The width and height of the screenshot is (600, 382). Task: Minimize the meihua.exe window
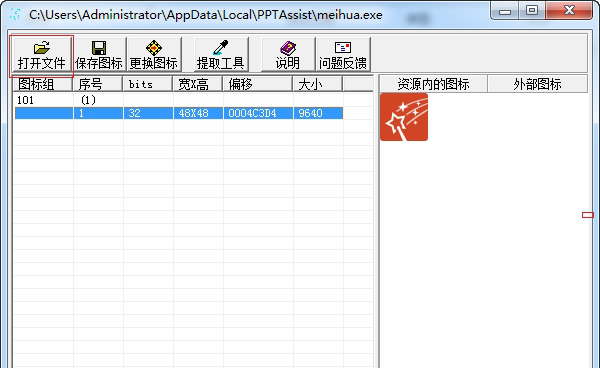[x=505, y=11]
